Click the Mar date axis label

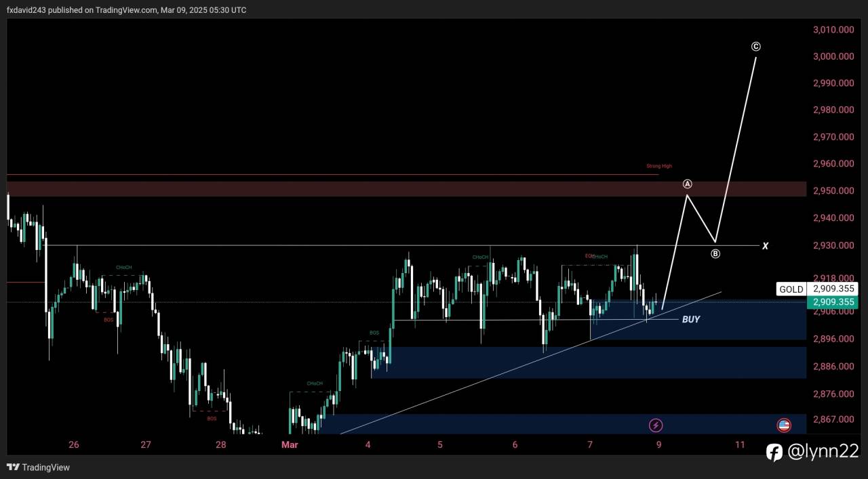tap(290, 445)
